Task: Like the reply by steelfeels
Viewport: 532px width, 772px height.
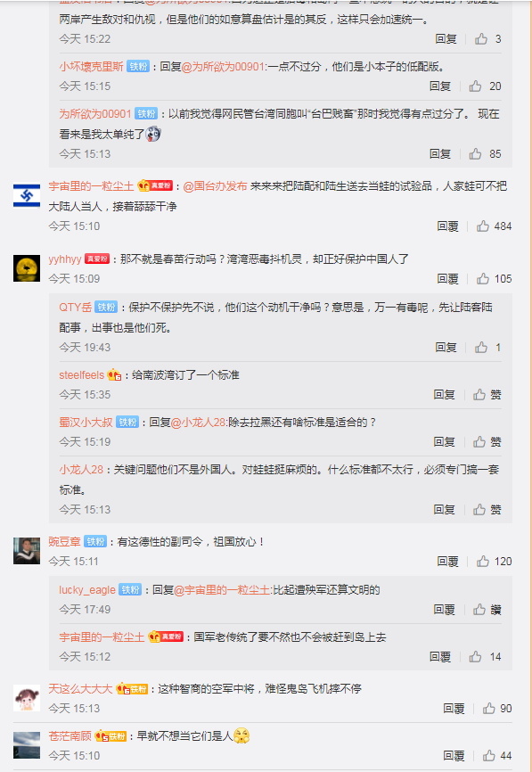Action: (x=487, y=394)
